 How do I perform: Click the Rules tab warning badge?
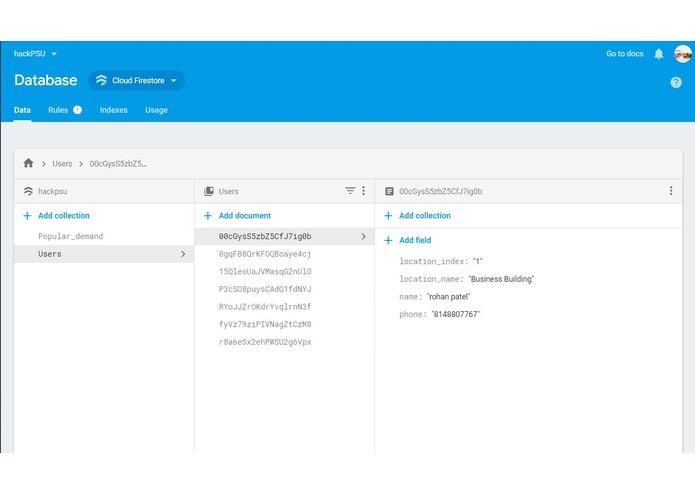[78, 110]
